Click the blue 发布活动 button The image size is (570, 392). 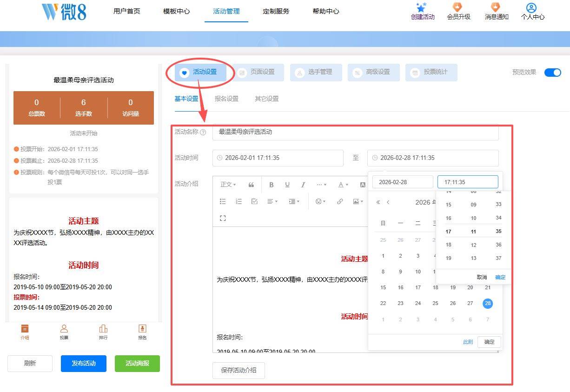84,363
